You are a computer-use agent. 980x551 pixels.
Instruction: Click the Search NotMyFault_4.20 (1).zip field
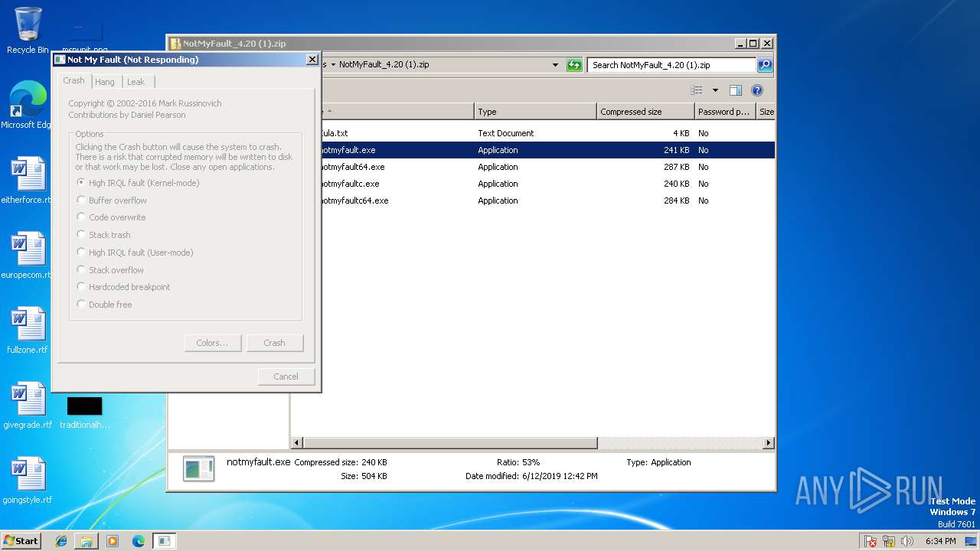pyautogui.click(x=671, y=65)
